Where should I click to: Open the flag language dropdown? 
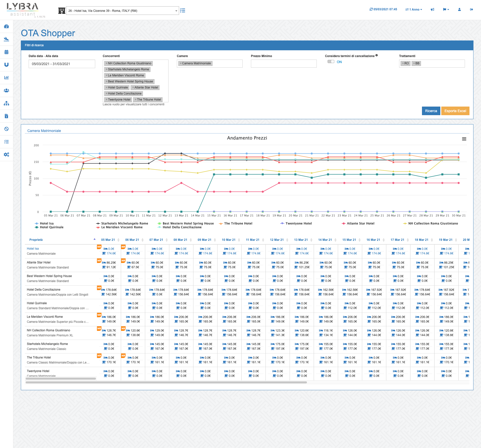(446, 10)
